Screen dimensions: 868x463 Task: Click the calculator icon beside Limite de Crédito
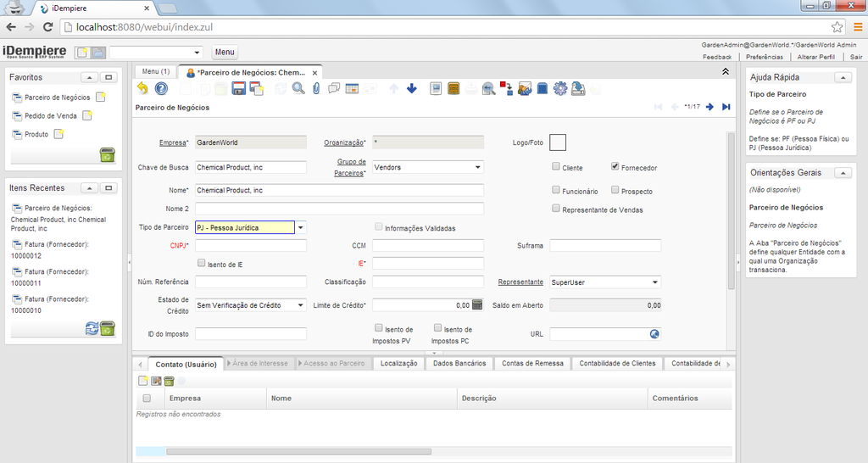[x=477, y=304]
